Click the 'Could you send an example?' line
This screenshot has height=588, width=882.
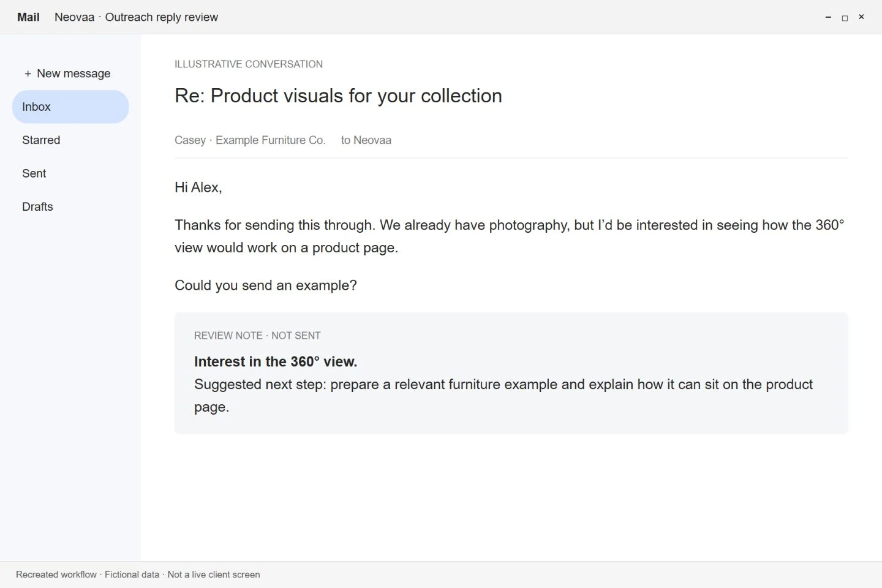266,285
